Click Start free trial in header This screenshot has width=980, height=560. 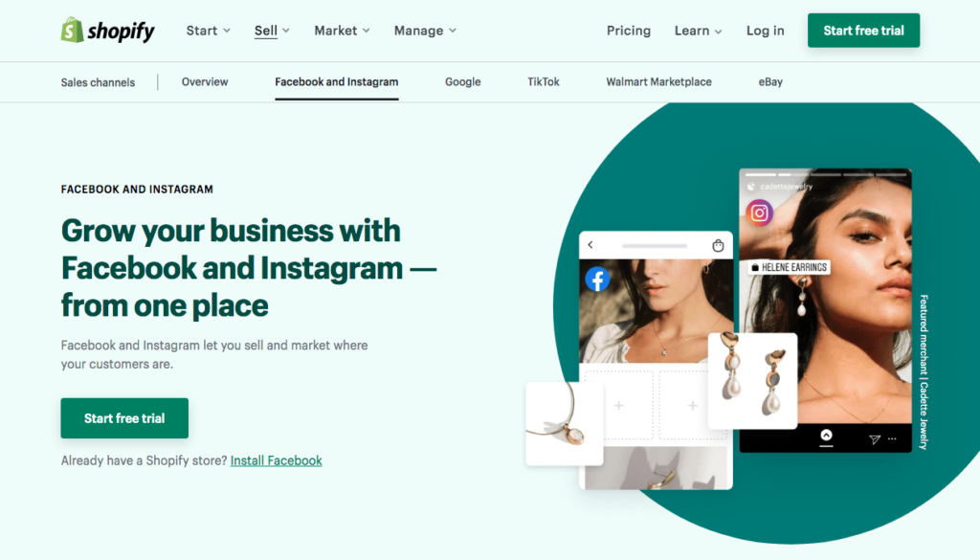point(863,31)
